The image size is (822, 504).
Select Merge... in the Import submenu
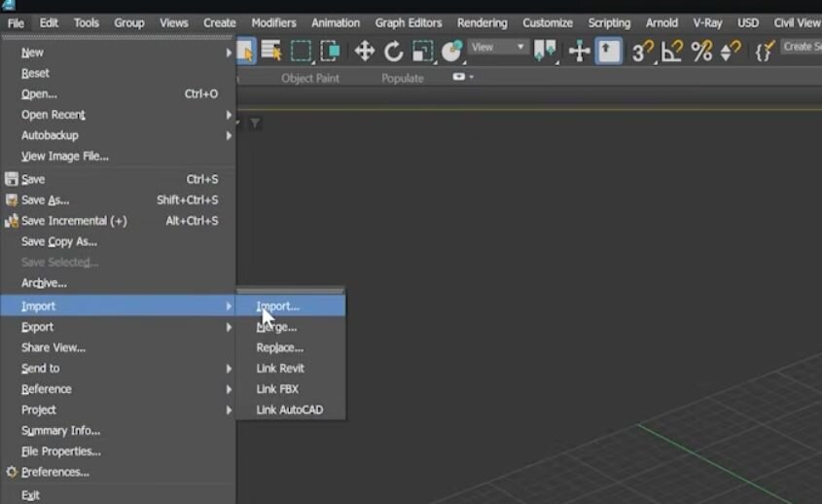click(291, 327)
